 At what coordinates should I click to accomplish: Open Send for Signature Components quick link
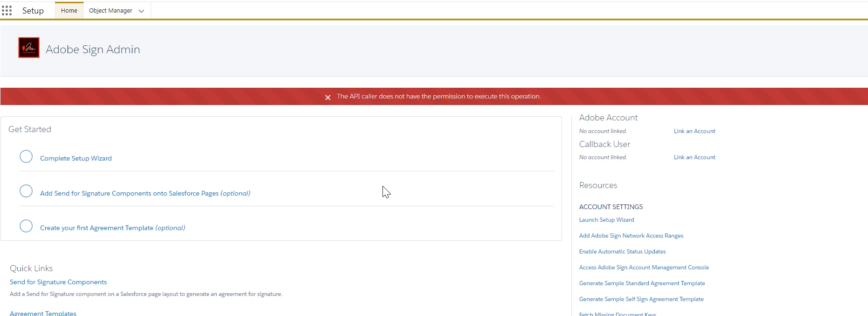pos(58,282)
